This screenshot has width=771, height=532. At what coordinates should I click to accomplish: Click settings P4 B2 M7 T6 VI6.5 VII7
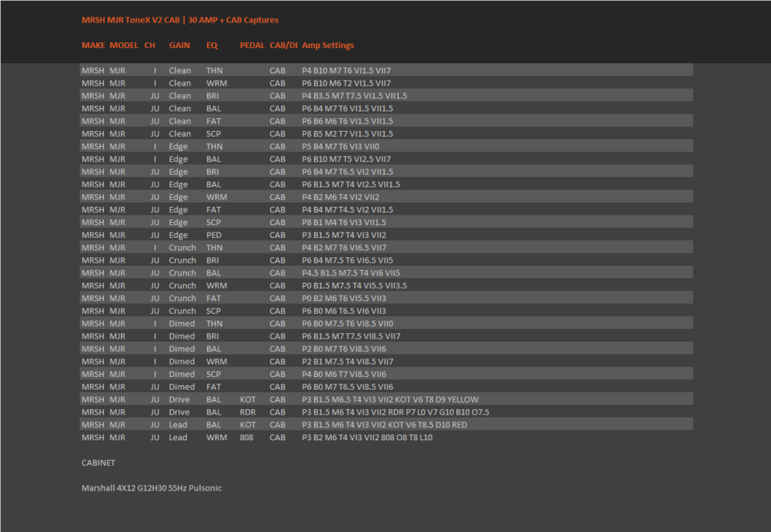(344, 248)
